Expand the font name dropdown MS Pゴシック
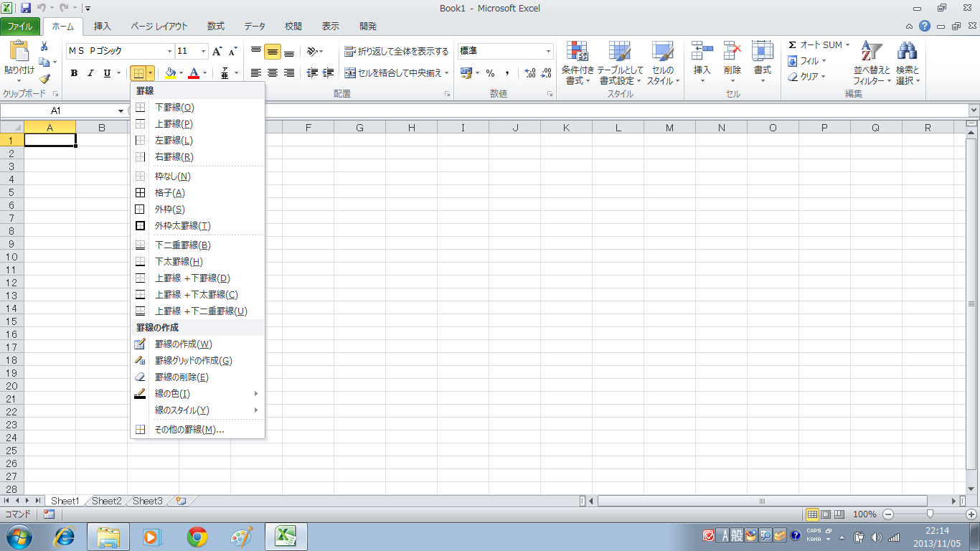 click(x=170, y=52)
